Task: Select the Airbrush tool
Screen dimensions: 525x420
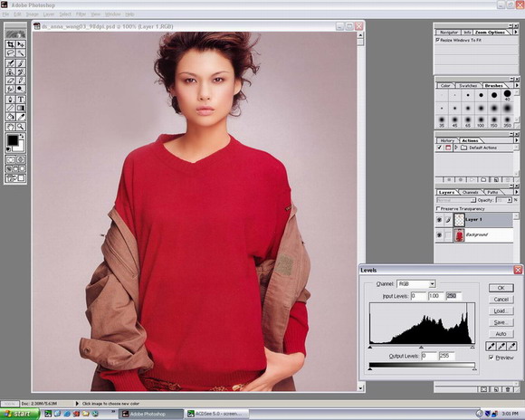Action: 10,63
